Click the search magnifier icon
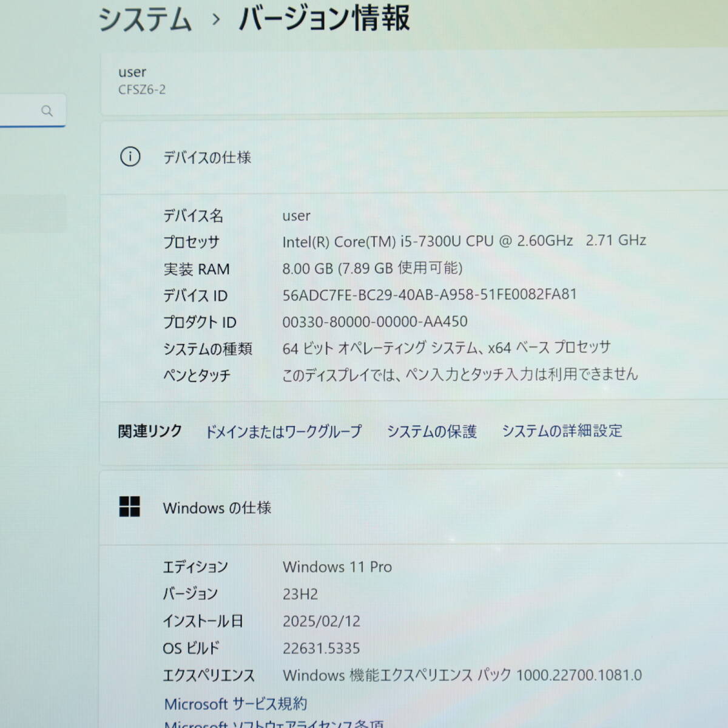Screen dimensions: 728x728 tap(47, 110)
